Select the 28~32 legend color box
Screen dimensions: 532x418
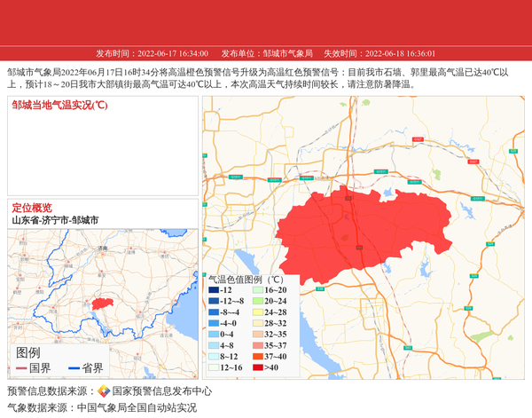pos(257,323)
